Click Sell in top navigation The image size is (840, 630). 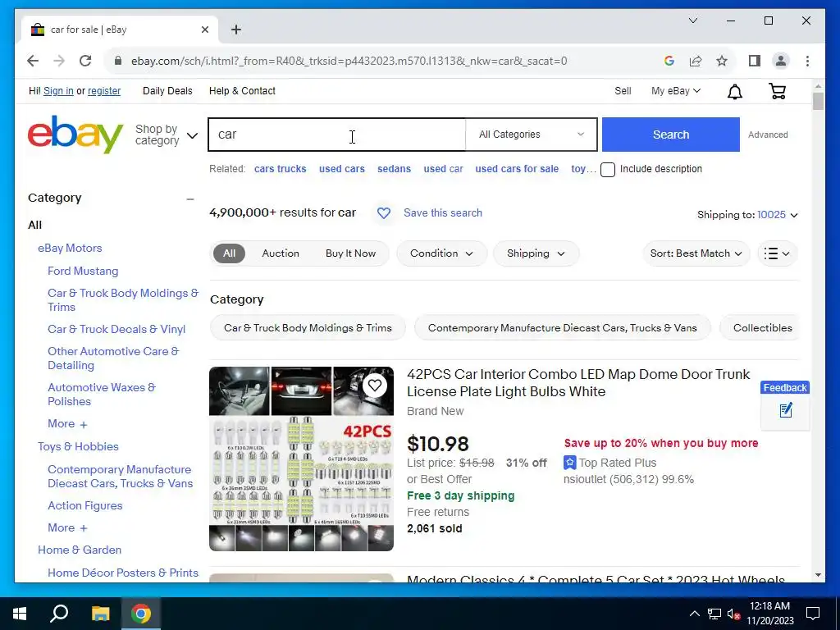623,91
